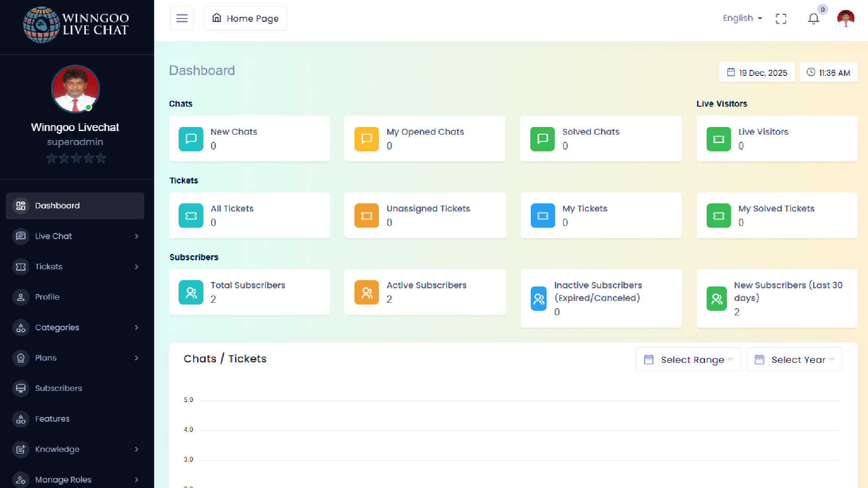Open the Select Year dropdown

pyautogui.click(x=794, y=360)
